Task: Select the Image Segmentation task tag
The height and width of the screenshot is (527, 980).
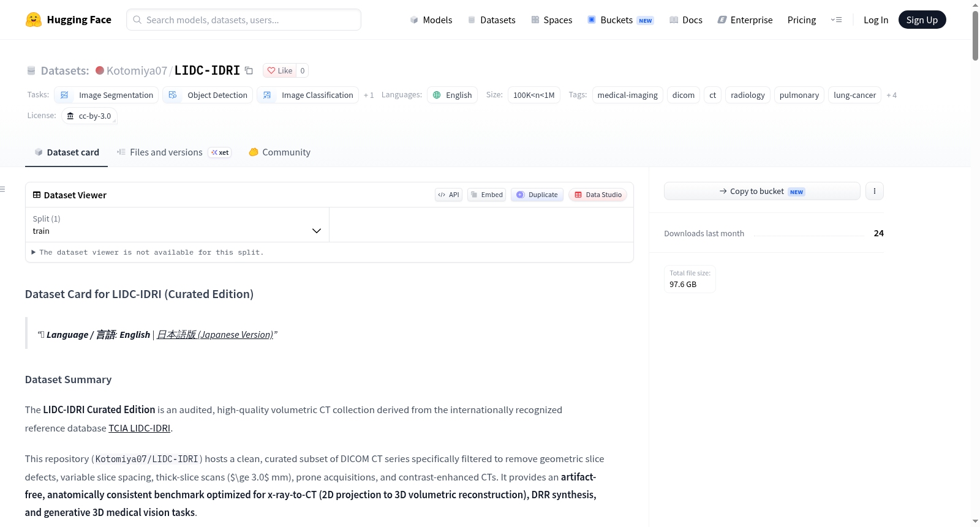Action: (x=107, y=95)
